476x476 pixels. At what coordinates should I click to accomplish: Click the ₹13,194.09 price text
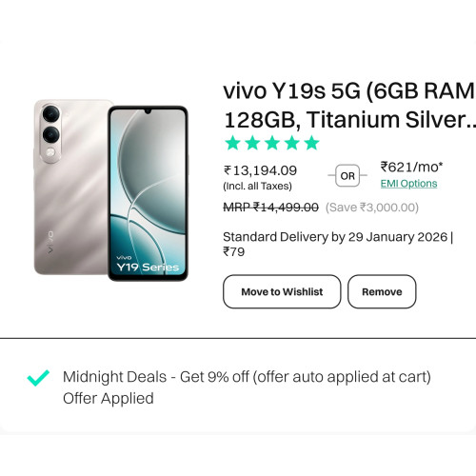click(260, 170)
